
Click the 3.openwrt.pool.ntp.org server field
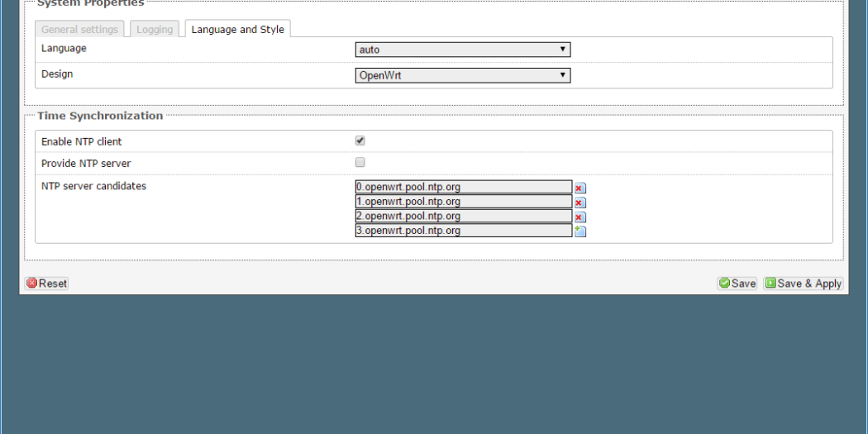463,231
